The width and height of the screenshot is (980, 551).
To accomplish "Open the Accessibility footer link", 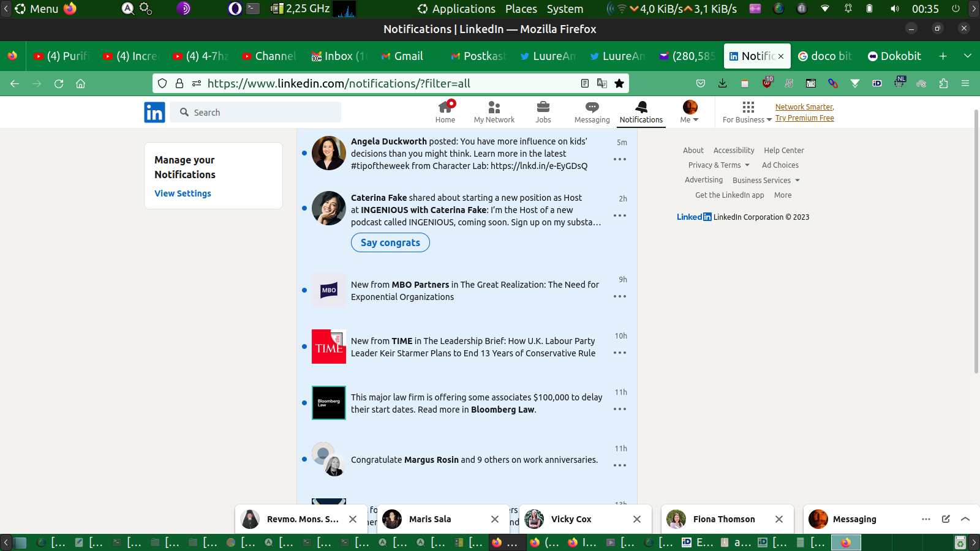I will tap(734, 151).
